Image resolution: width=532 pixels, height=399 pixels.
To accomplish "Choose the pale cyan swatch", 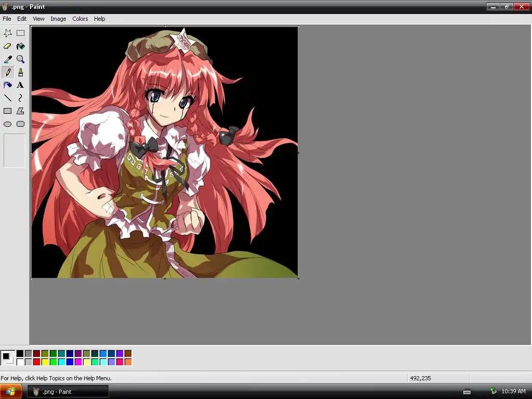I will [103, 362].
